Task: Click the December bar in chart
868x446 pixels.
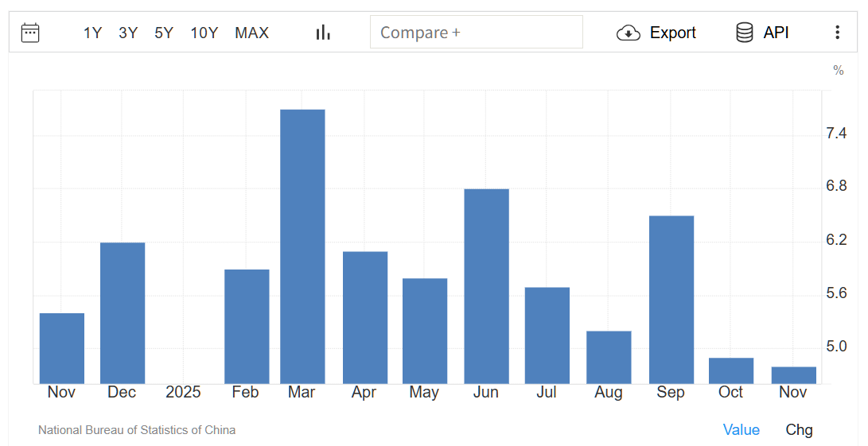Action: [x=123, y=312]
